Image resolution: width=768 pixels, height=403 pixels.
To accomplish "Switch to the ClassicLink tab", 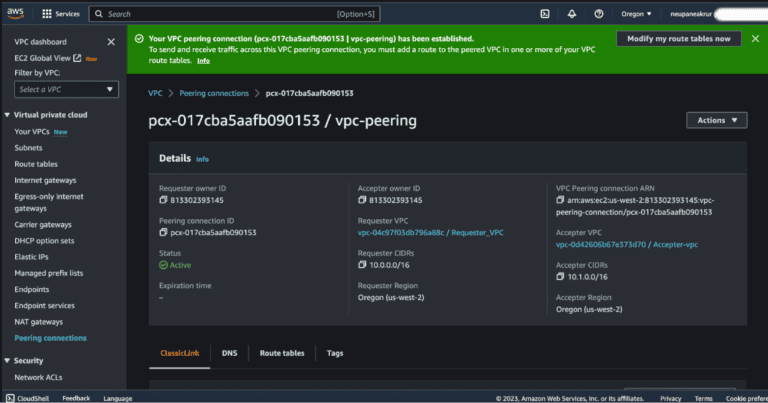I will pos(179,353).
